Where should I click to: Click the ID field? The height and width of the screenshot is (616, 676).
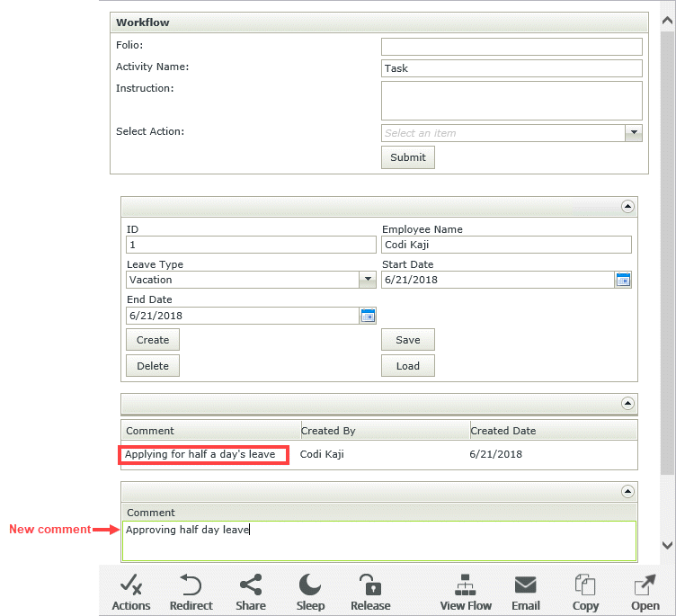coord(252,245)
